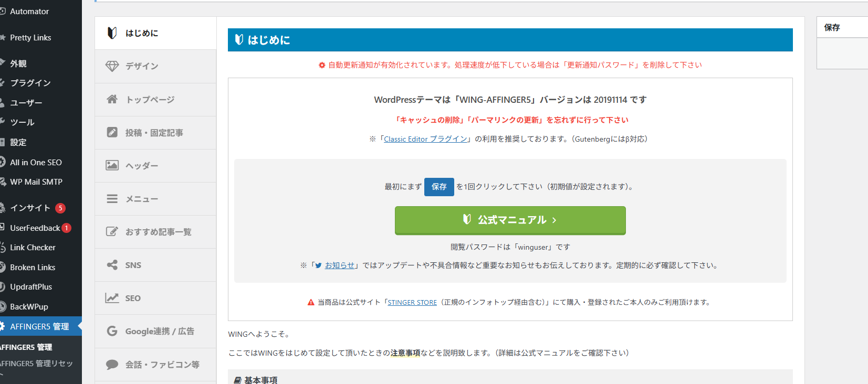
Task: Click the edit icon beside おすすめ記事一覧
Action: [x=112, y=231]
